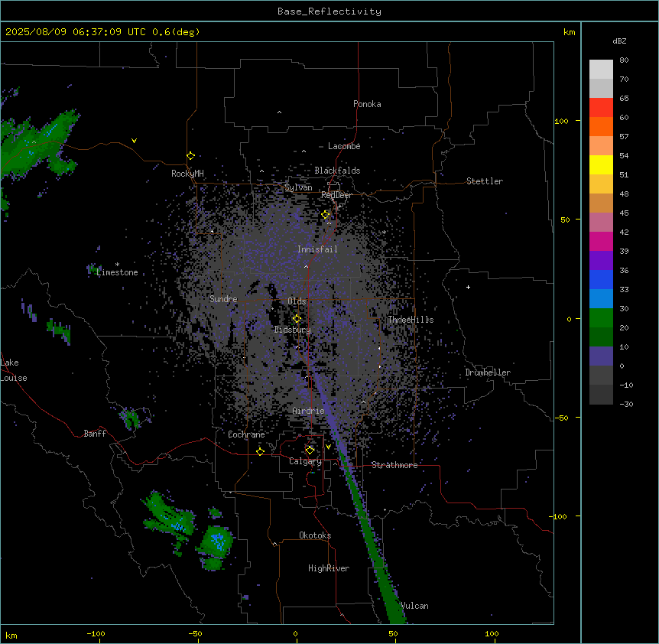The image size is (659, 644).
Task: Click the Didsbury town label
Action: [x=292, y=330]
